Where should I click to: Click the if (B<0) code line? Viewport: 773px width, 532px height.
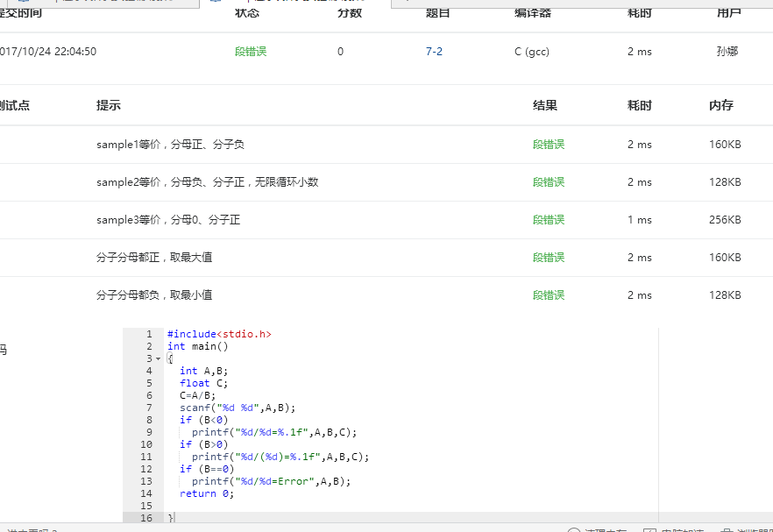click(x=203, y=420)
